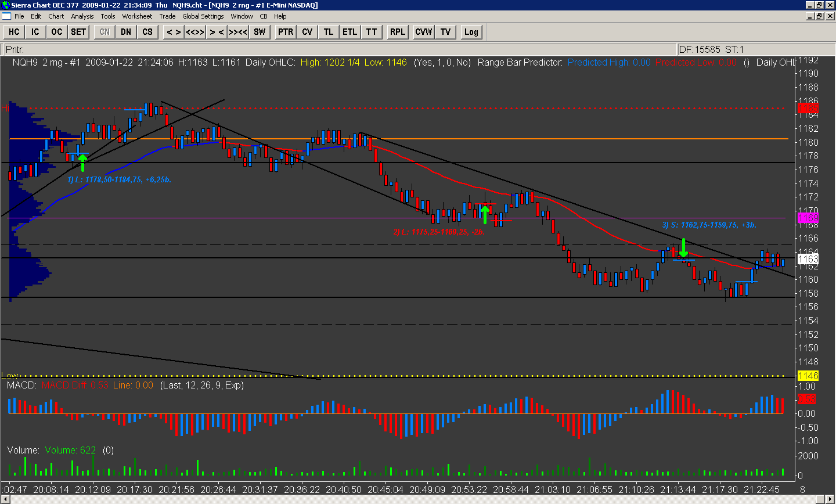Select the TT text tool
Screen dimensions: 836x504
(x=372, y=32)
